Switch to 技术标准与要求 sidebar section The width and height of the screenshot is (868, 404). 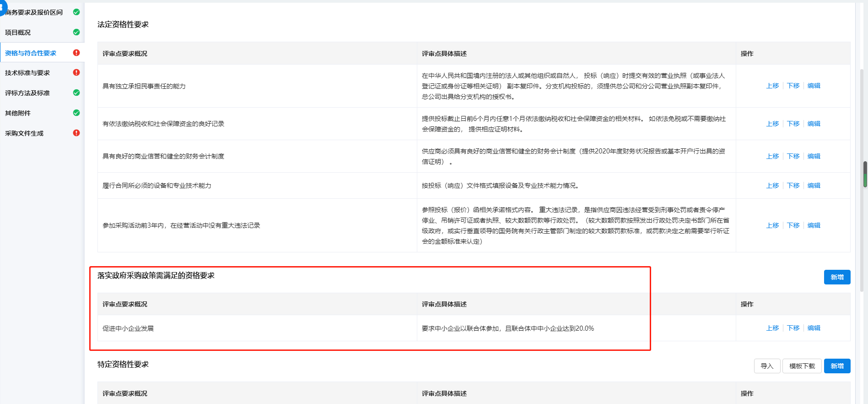(x=27, y=73)
